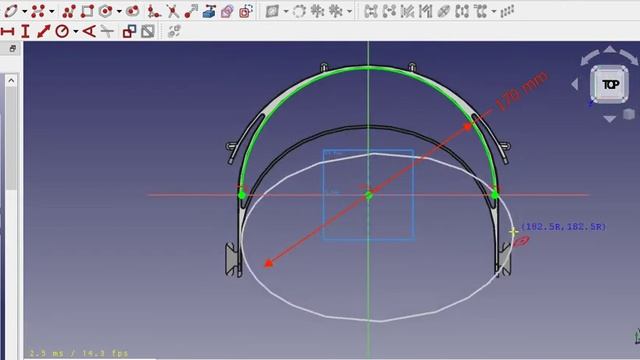Click the close shape tool
640x360 pixels.
[x=371, y=11]
